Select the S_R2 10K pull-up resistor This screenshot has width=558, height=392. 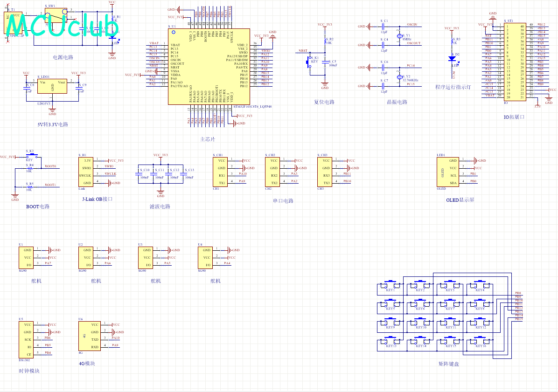pyautogui.click(x=325, y=41)
